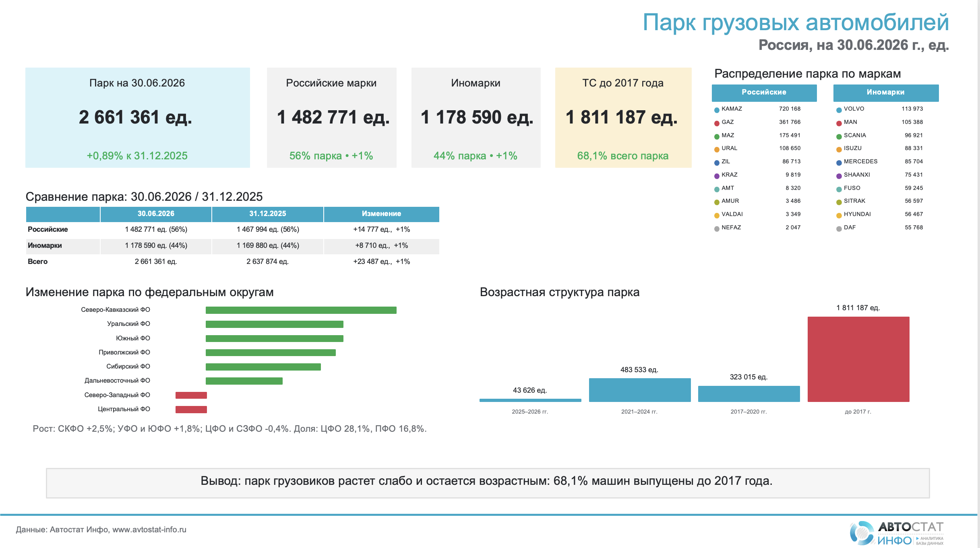Image resolution: width=980 pixels, height=548 pixels.
Task: Click the cell 2 637 874 ед.
Action: pyautogui.click(x=268, y=262)
